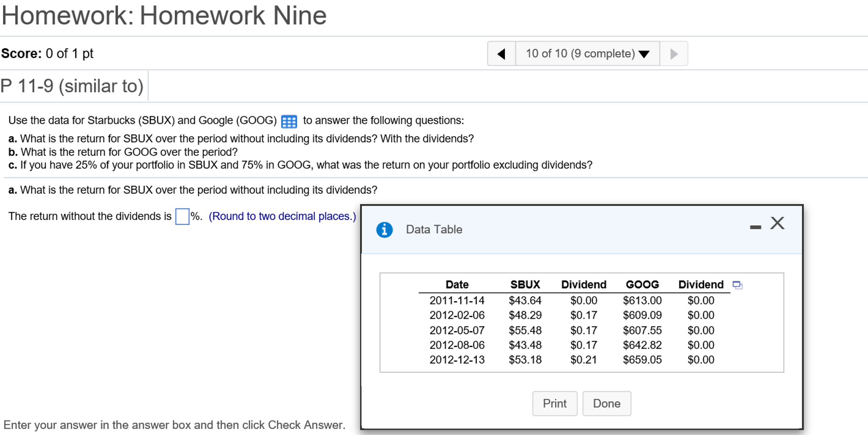Image resolution: width=868 pixels, height=435 pixels.
Task: Click the blue info icon in Data Table
Action: tap(384, 230)
